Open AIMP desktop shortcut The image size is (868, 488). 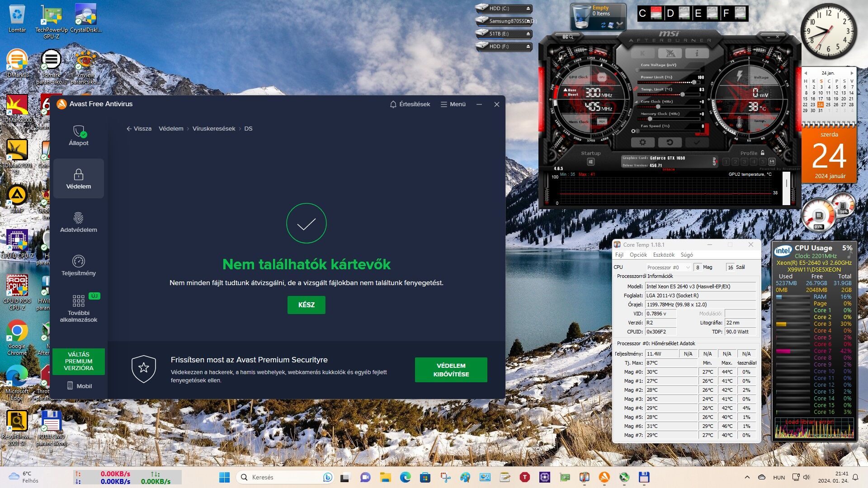17,199
